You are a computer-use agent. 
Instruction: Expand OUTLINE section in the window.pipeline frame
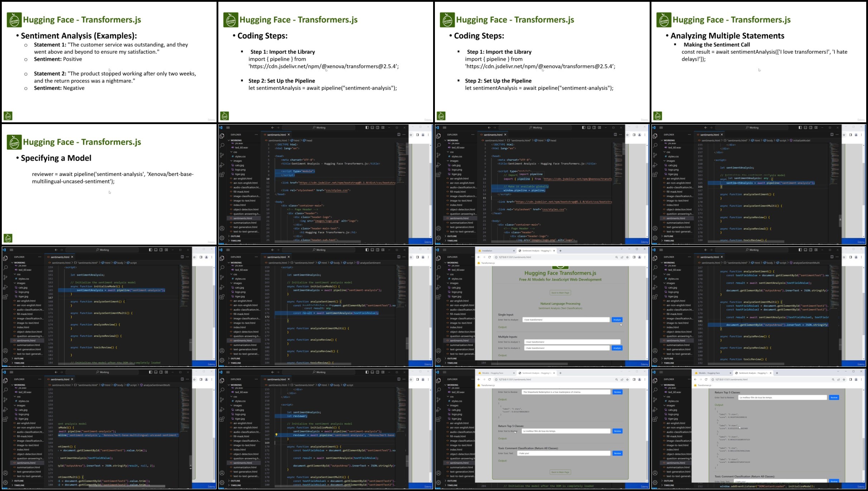pyautogui.click(x=452, y=236)
